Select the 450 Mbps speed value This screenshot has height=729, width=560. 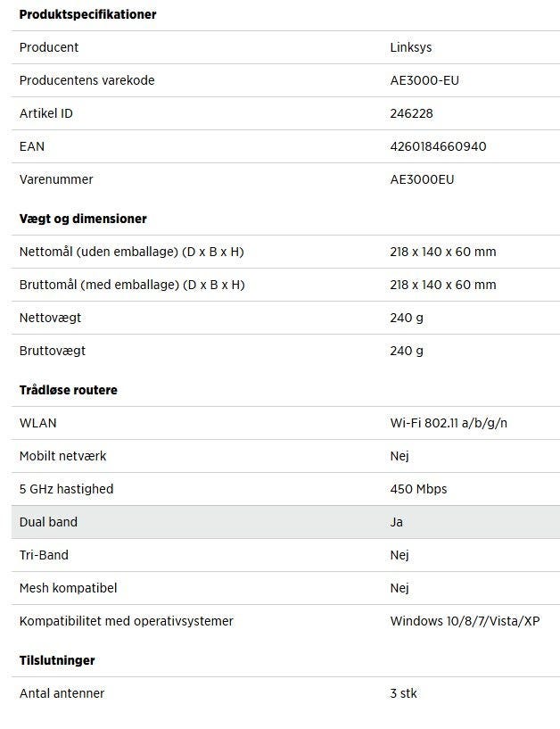click(x=418, y=489)
